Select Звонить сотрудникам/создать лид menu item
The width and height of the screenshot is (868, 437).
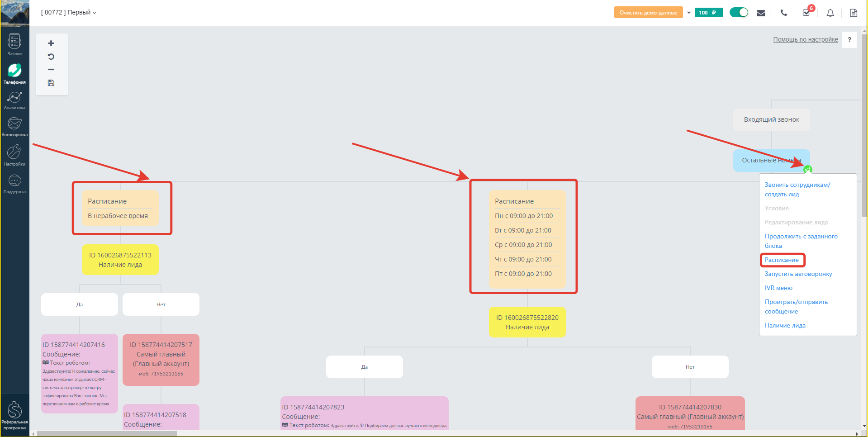797,190
